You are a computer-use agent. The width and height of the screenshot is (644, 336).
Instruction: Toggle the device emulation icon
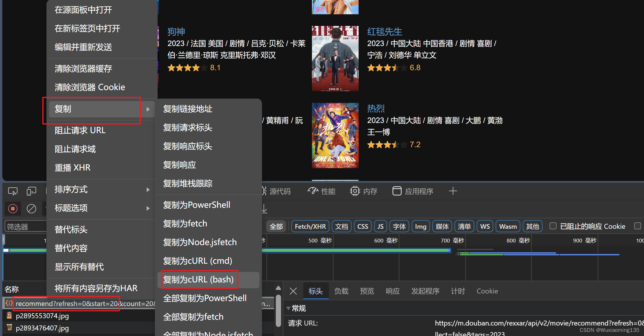31,191
